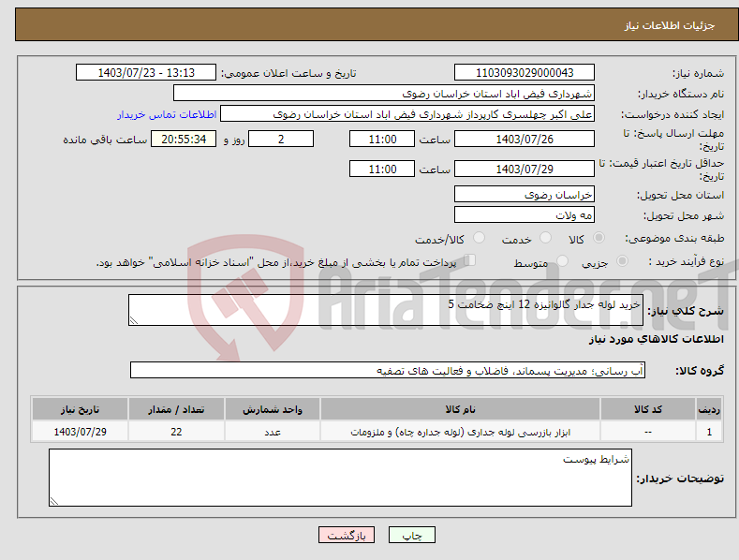This screenshot has width=739, height=560.
Task: Click the price validity time 11:00 field
Action: click(x=382, y=169)
